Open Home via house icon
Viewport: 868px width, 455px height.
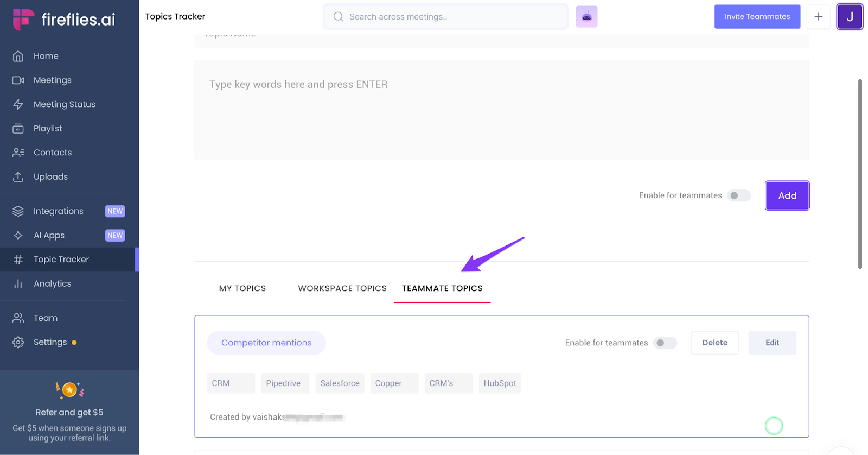[x=18, y=56]
